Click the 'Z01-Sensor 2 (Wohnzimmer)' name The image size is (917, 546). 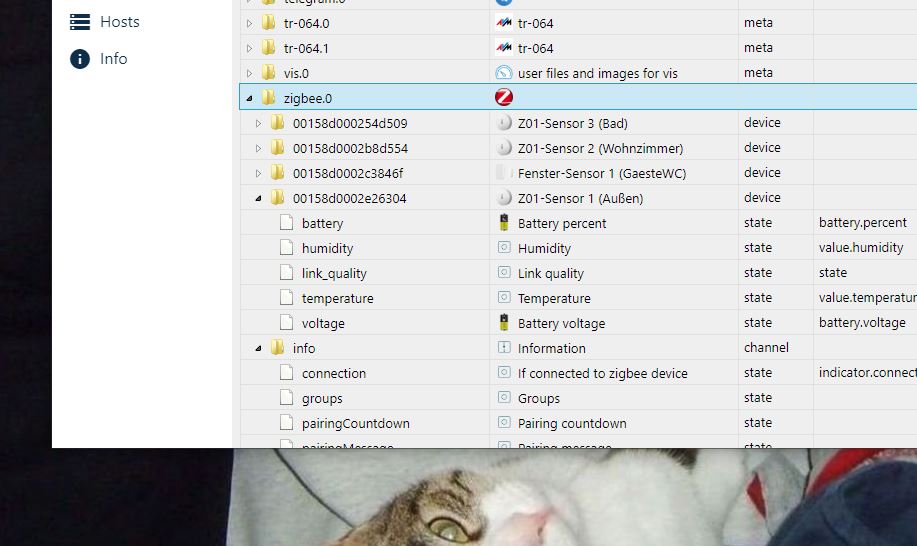point(601,148)
